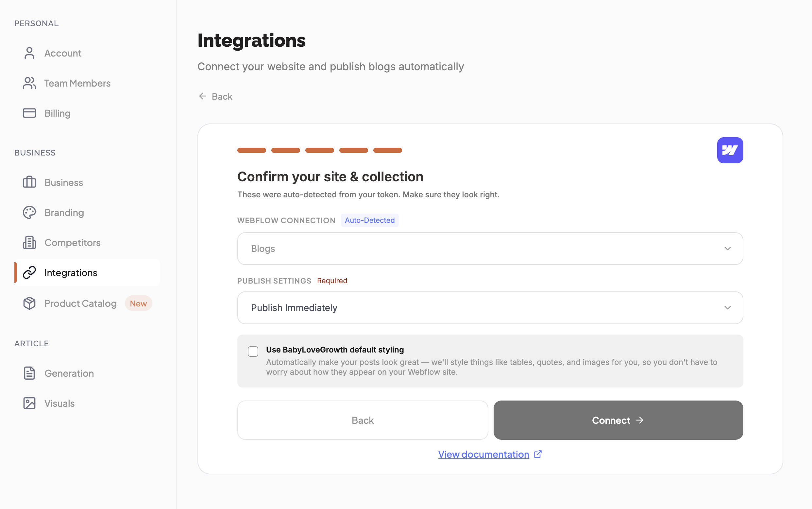The image size is (812, 509).
Task: Open the Publish Immediately dropdown
Action: 490,308
